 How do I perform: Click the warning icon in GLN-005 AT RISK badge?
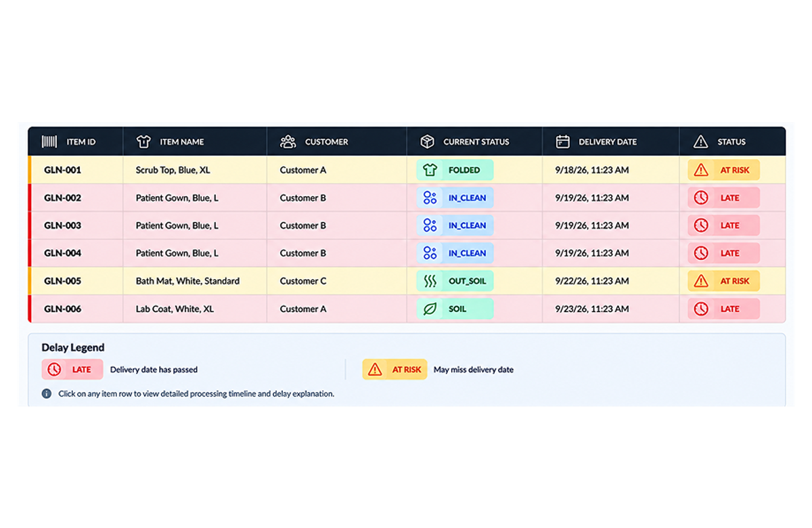point(701,281)
